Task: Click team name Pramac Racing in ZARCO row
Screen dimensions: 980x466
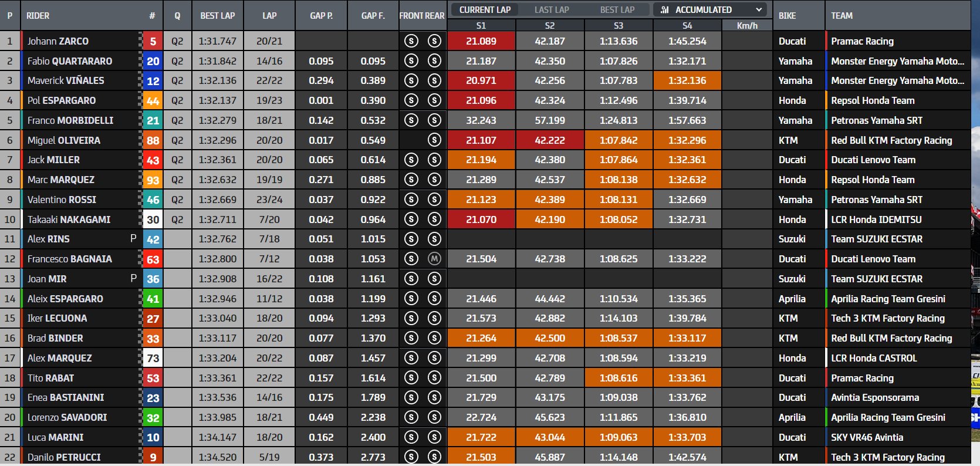Action: click(863, 41)
